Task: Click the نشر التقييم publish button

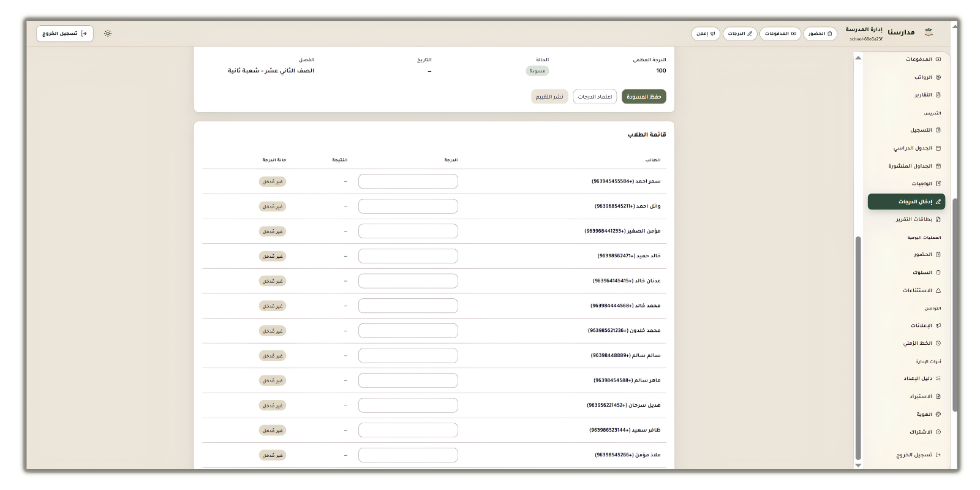Action: [x=549, y=97]
